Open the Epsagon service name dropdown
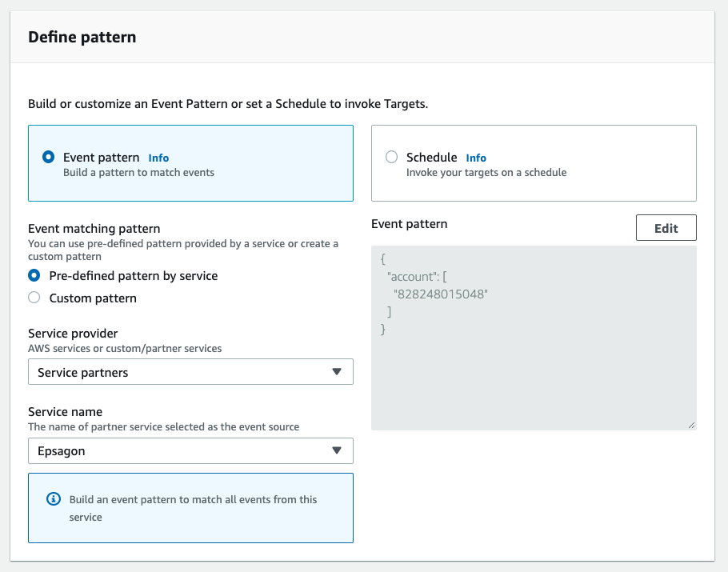This screenshot has height=572, width=728. click(190, 450)
